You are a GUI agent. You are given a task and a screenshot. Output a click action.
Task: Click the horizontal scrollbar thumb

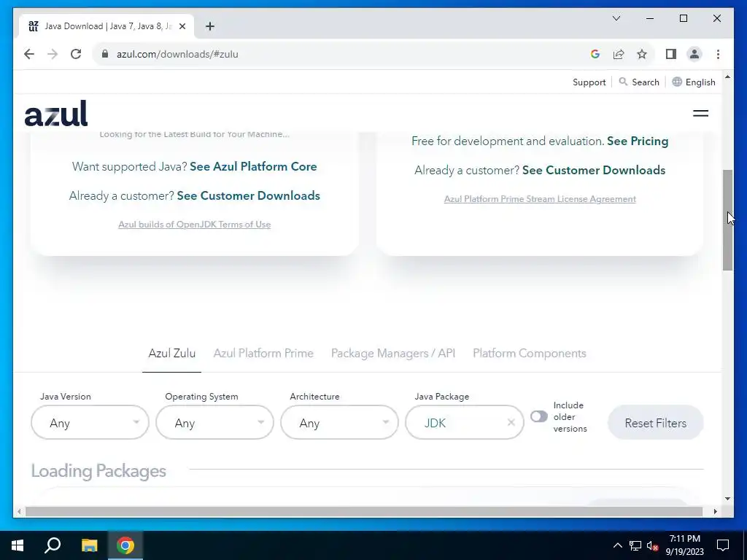coord(364,511)
